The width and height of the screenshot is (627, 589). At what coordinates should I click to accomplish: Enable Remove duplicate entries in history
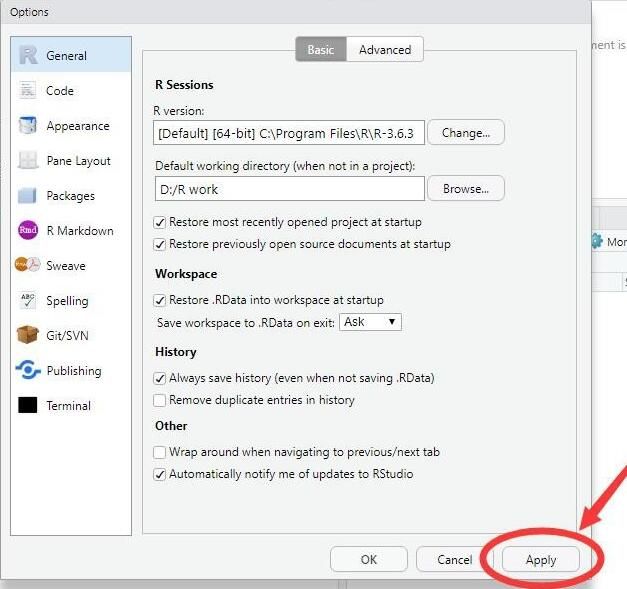point(160,400)
